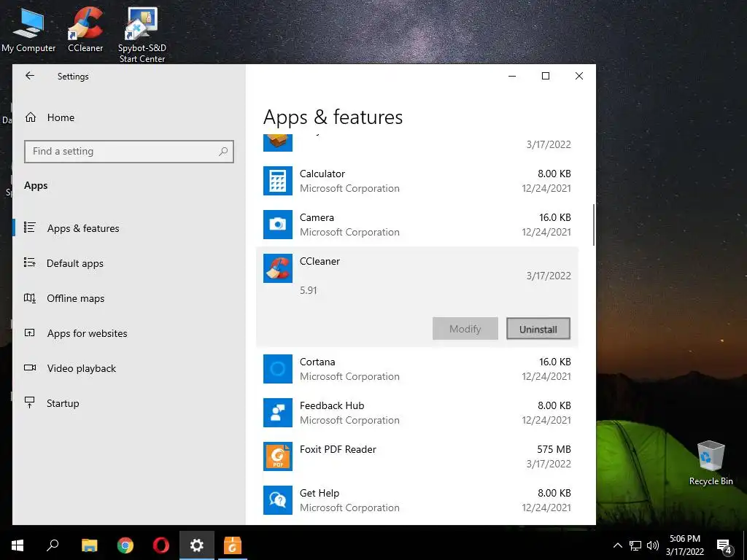This screenshot has height=560, width=747.
Task: Click the Cortana app icon
Action: tap(278, 368)
